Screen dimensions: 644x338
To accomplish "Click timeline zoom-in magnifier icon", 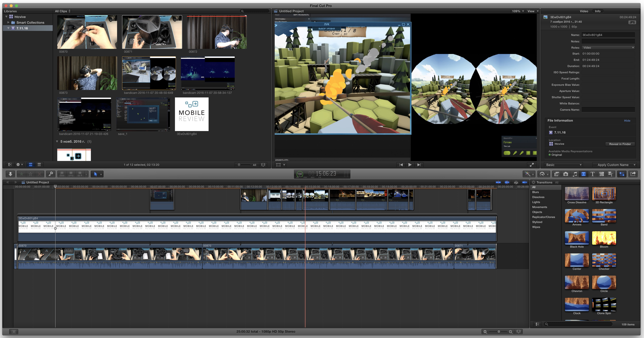I will (510, 332).
